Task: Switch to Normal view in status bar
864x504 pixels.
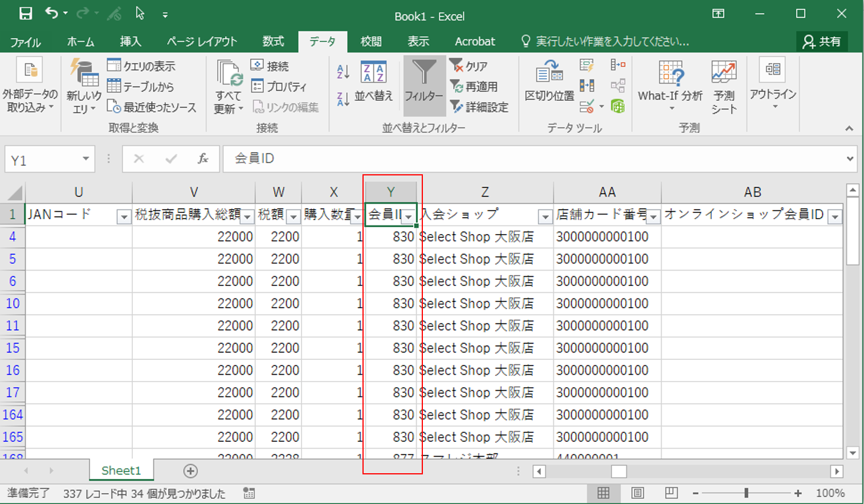Action: 603,493
